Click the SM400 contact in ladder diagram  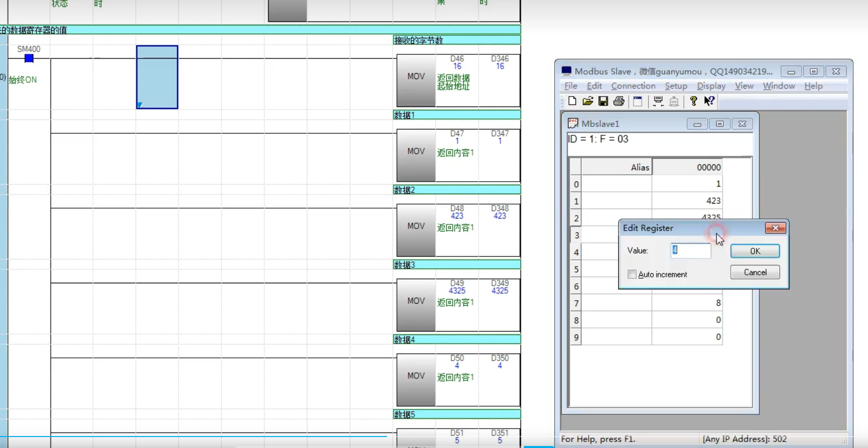[29, 58]
